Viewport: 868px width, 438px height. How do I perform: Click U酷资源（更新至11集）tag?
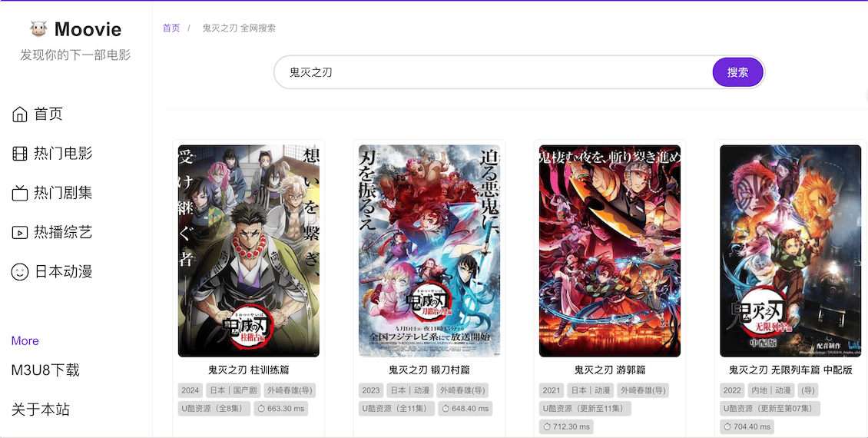click(585, 409)
